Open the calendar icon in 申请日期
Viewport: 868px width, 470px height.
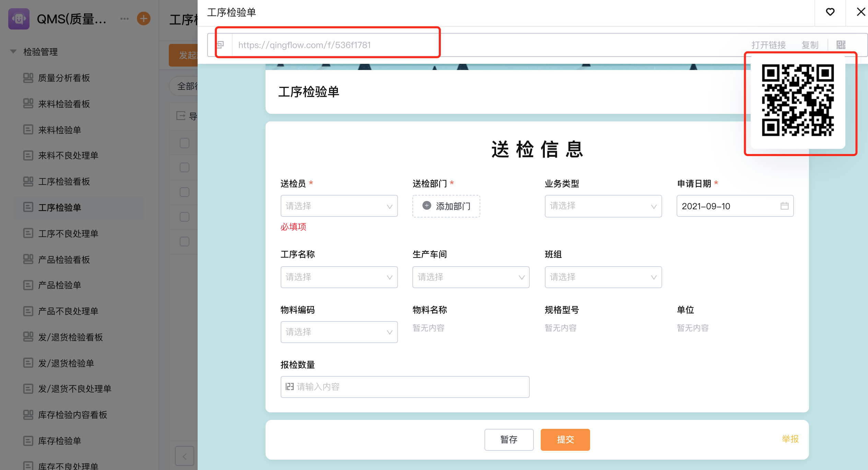click(784, 206)
